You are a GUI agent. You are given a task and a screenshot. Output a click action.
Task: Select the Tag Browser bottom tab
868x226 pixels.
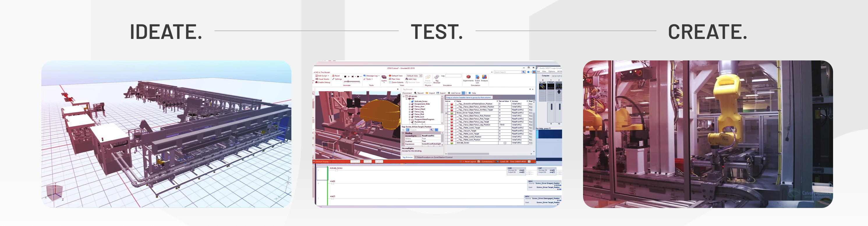pos(408,157)
